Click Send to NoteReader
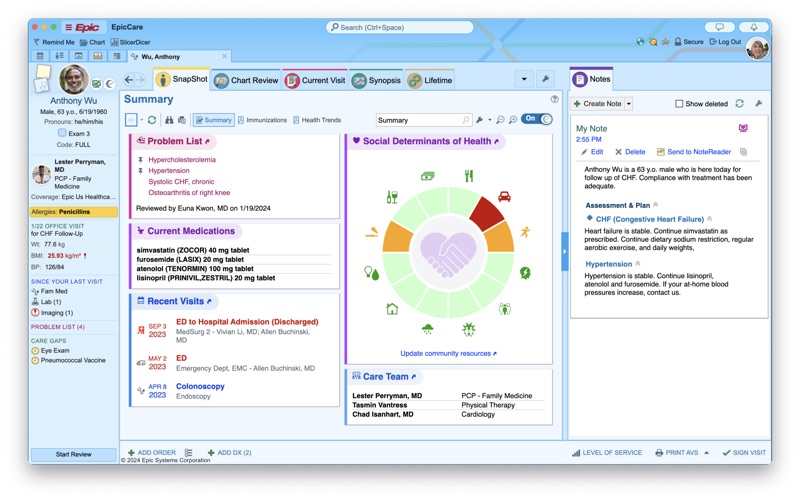Image resolution: width=800 pixels, height=500 pixels. click(694, 152)
